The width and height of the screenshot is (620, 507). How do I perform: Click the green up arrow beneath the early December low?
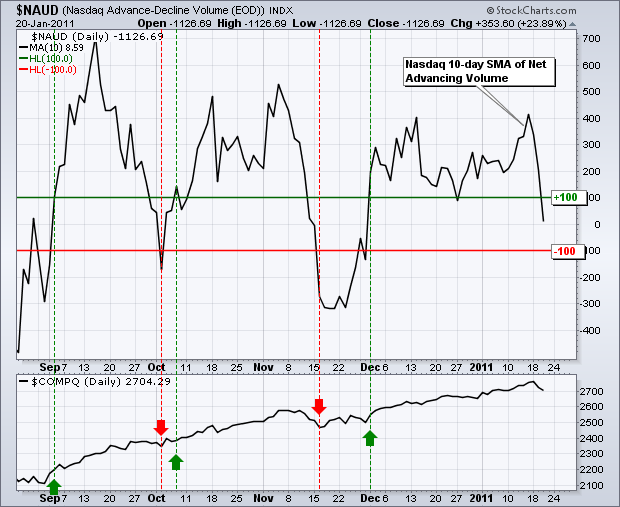[x=370, y=438]
